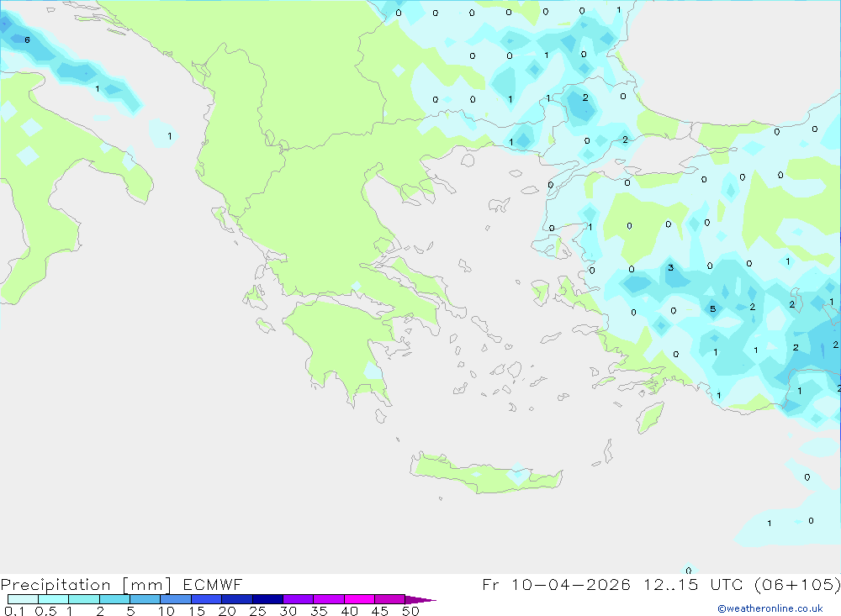Click the '30' legend scale label

coord(288,611)
